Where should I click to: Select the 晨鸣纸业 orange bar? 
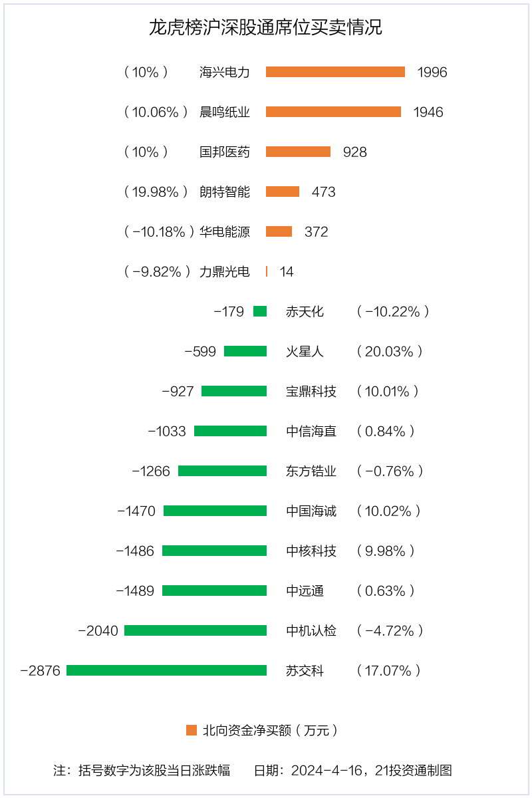click(333, 112)
